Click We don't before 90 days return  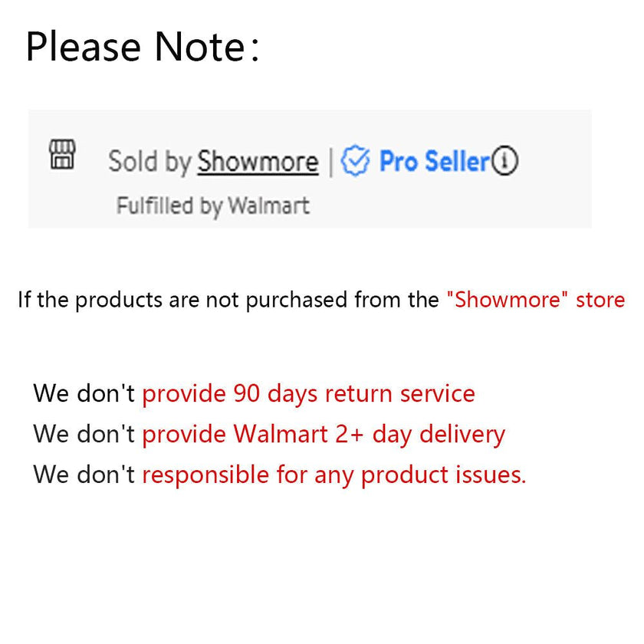pos(84,393)
